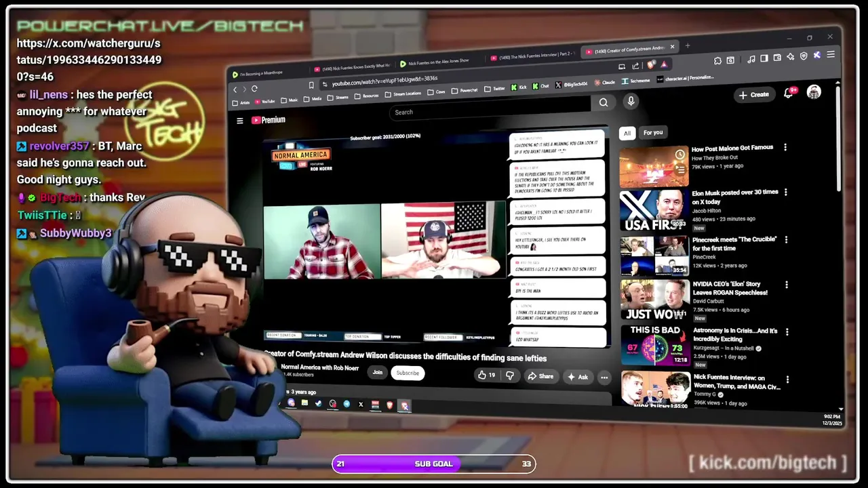The image size is (868, 488).
Task: Reload the page with the refresh icon
Action: coord(254,89)
